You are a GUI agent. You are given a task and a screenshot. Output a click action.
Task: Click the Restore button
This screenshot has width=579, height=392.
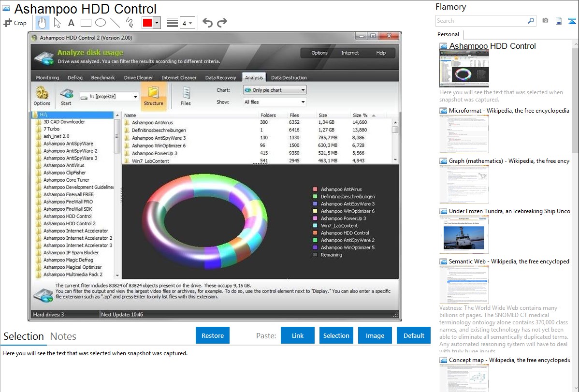(x=213, y=335)
